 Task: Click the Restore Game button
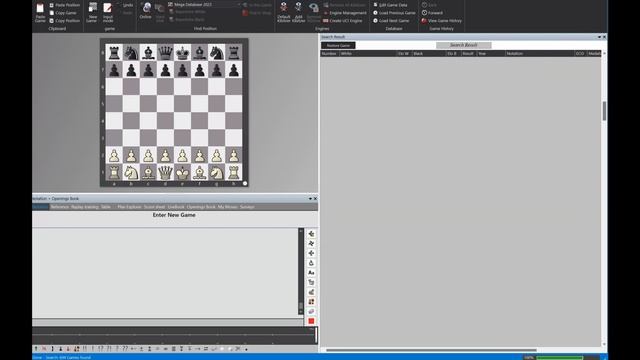338,45
